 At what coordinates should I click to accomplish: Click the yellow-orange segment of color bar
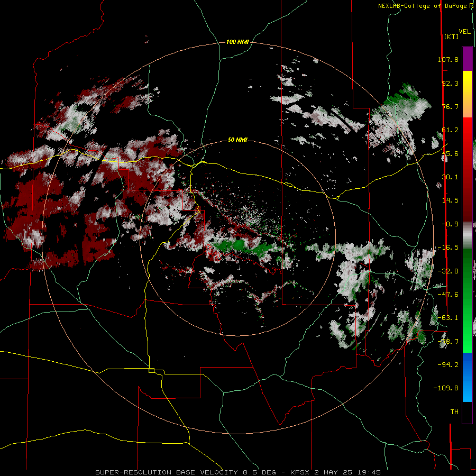[x=467, y=94]
